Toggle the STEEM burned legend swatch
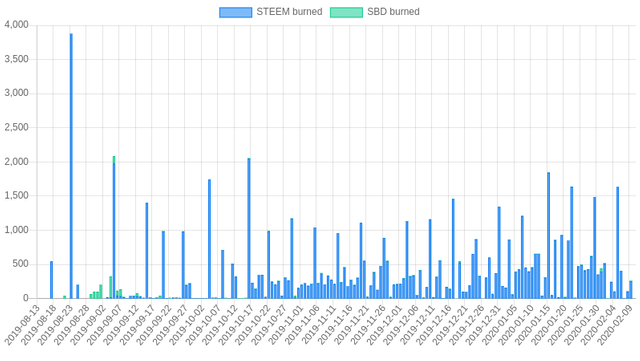 [236, 12]
